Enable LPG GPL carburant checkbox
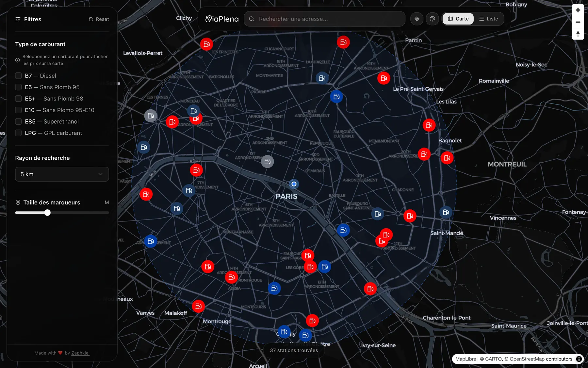This screenshot has height=368, width=588. pyautogui.click(x=19, y=133)
